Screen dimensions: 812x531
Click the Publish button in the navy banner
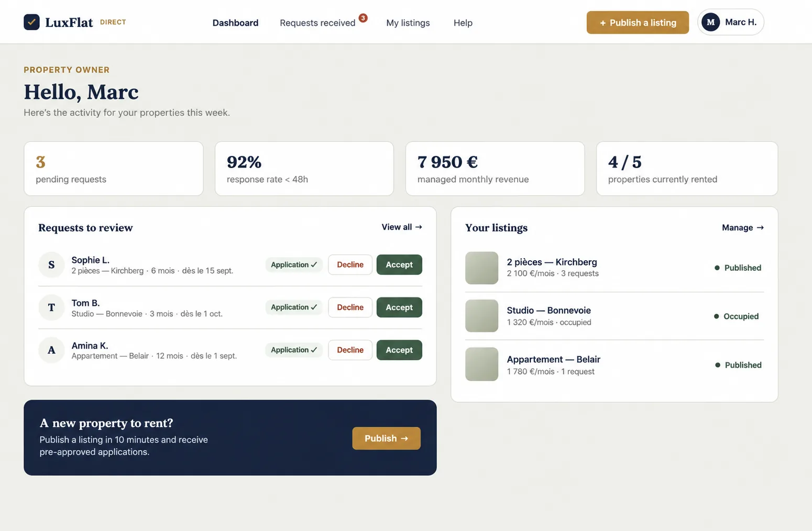click(386, 438)
